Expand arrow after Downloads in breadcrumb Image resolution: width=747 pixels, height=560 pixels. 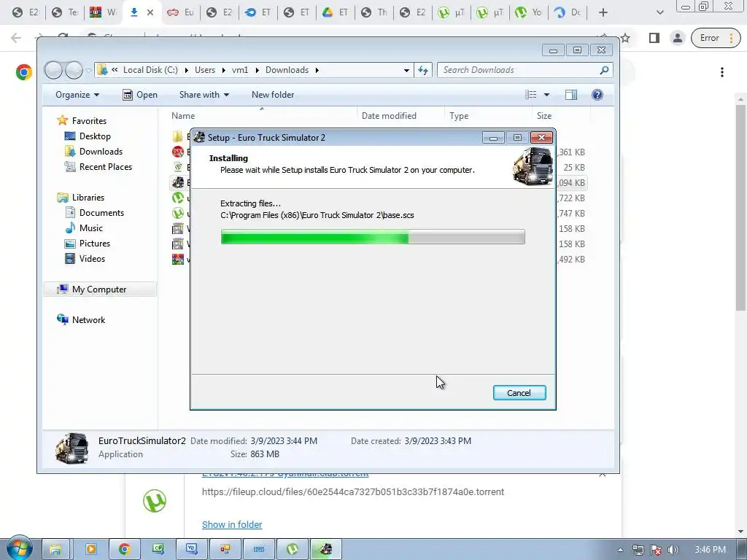click(317, 70)
